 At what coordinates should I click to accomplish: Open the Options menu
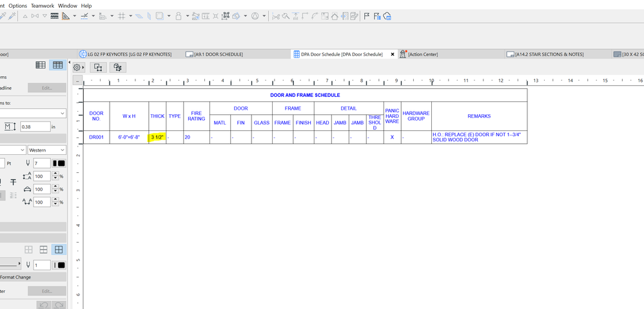coord(17,6)
